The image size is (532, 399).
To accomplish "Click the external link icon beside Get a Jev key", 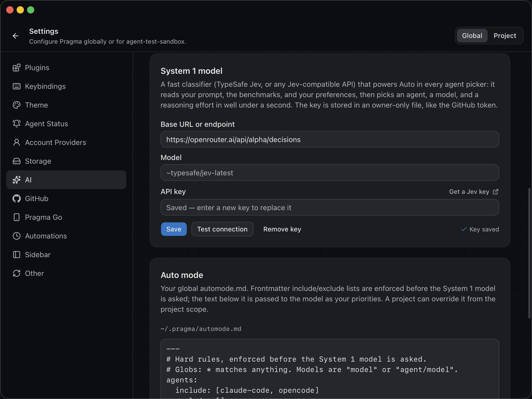I will pos(496,192).
